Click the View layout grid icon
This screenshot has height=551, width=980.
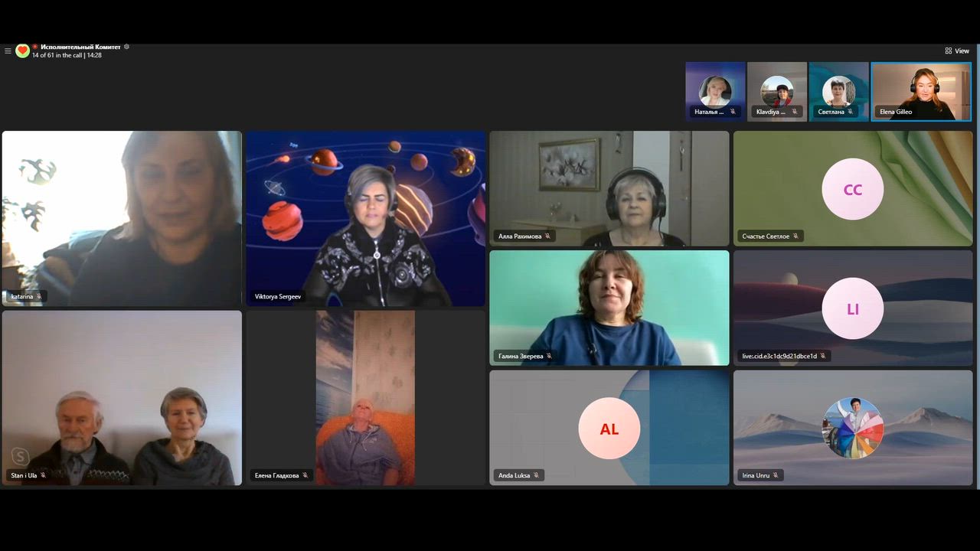click(x=948, y=51)
